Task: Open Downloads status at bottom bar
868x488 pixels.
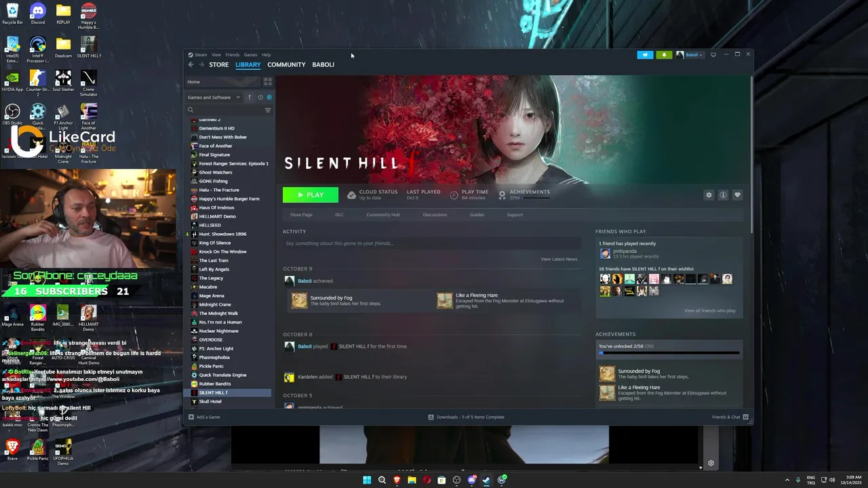Action: tap(466, 417)
